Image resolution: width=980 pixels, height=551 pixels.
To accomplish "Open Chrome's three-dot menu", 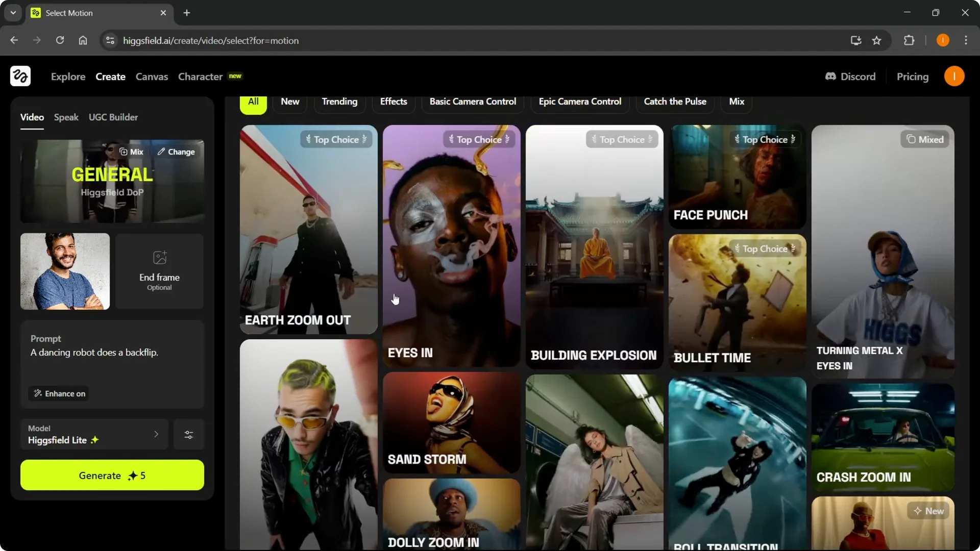I will [966, 40].
